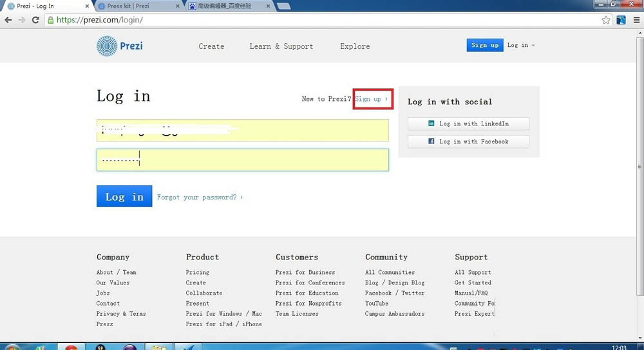Close the Press kit | Prezi tab
Image resolution: width=644 pixels, height=350 pixels.
pos(178,6)
